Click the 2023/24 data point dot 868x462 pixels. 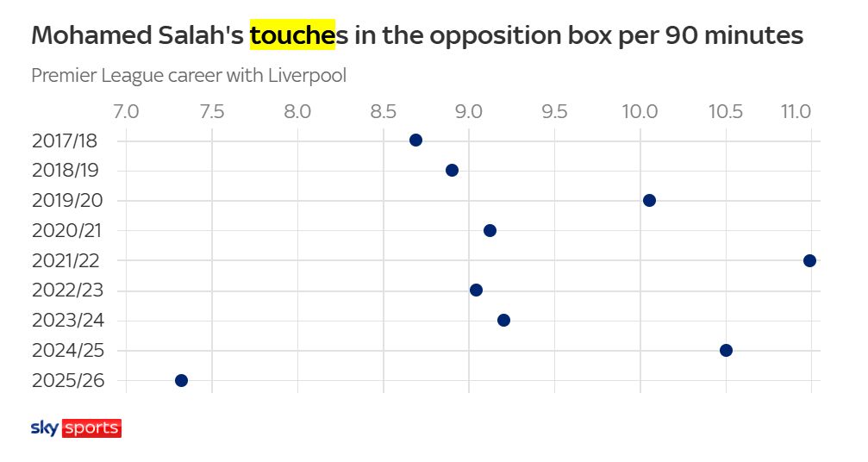pyautogui.click(x=503, y=321)
